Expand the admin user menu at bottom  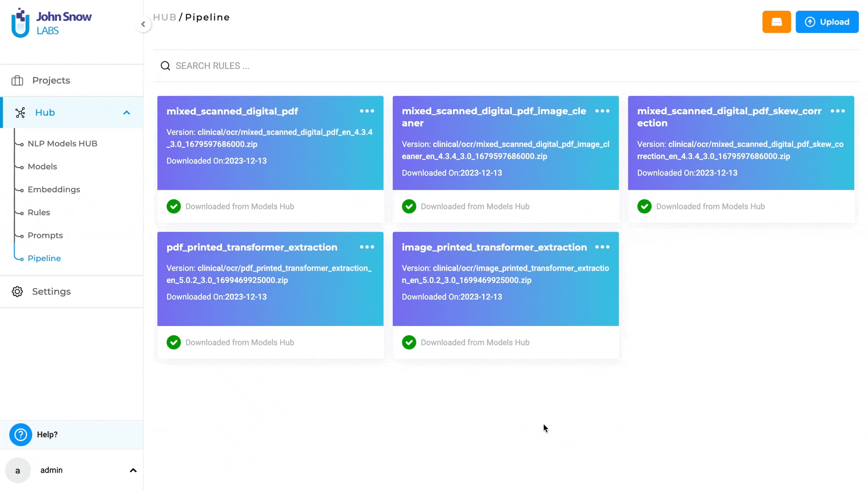(132, 470)
